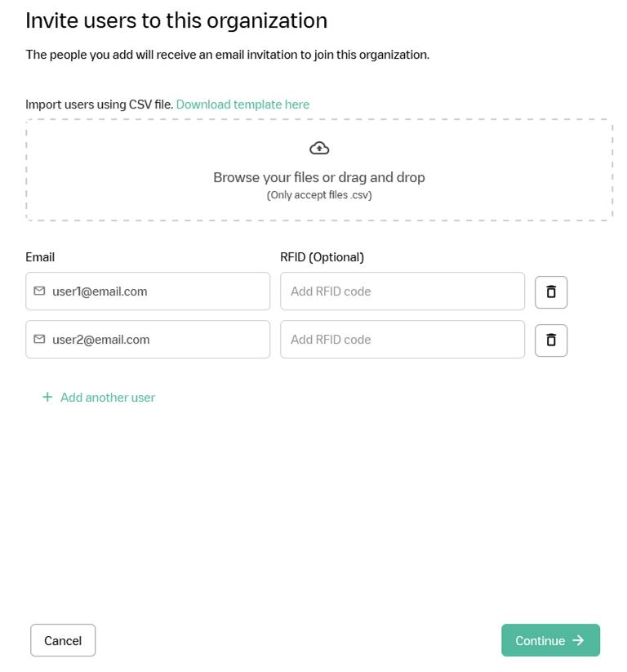Click the Email column label
The width and height of the screenshot is (627, 672).
(x=40, y=257)
